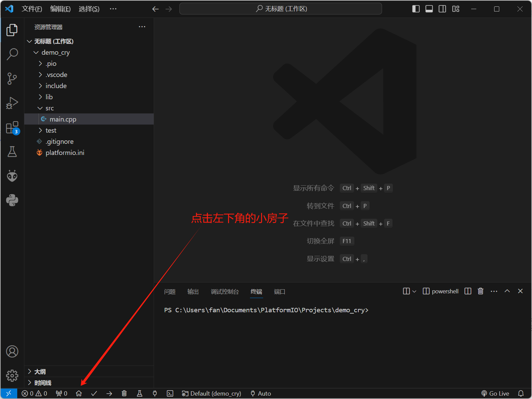Open the Manage gear settings icon
Image resolution: width=532 pixels, height=399 pixels.
coord(12,375)
